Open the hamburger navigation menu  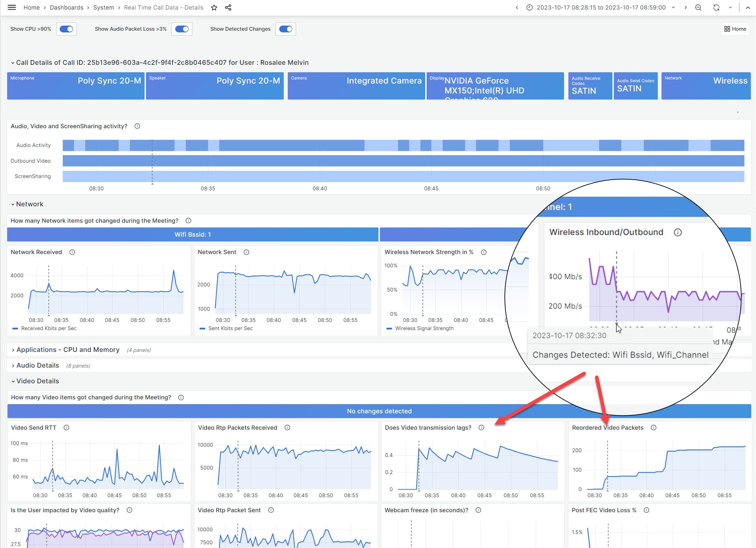[x=12, y=8]
